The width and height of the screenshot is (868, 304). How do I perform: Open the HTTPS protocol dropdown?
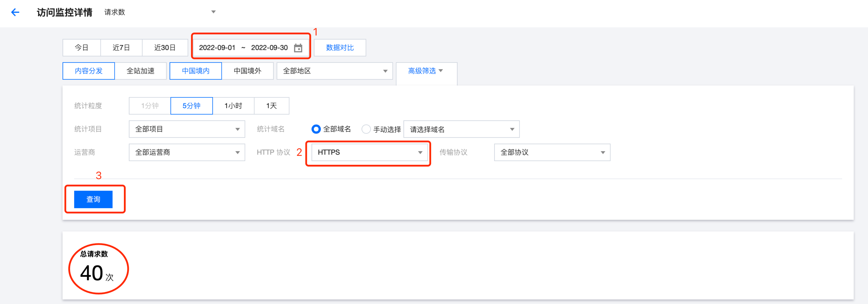pyautogui.click(x=369, y=153)
